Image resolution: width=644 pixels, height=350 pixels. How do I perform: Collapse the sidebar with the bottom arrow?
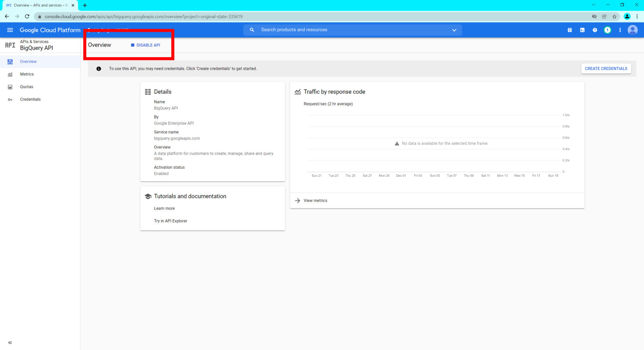10,343
